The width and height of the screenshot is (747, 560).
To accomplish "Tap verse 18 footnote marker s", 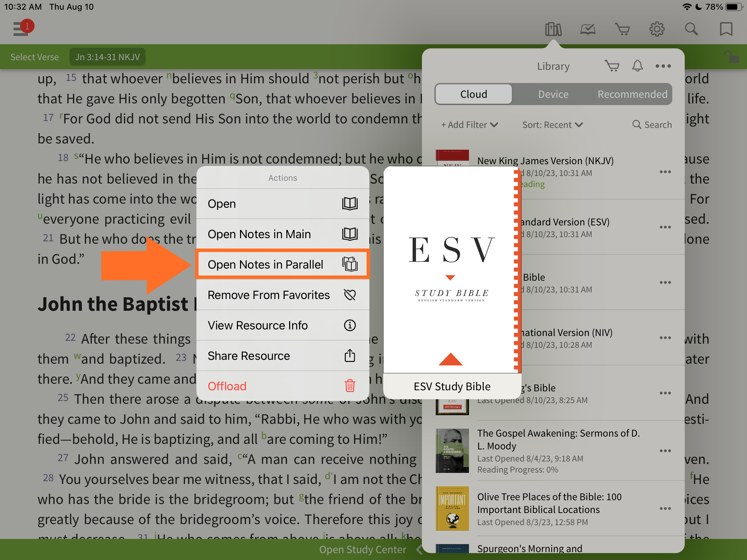I will click(76, 156).
